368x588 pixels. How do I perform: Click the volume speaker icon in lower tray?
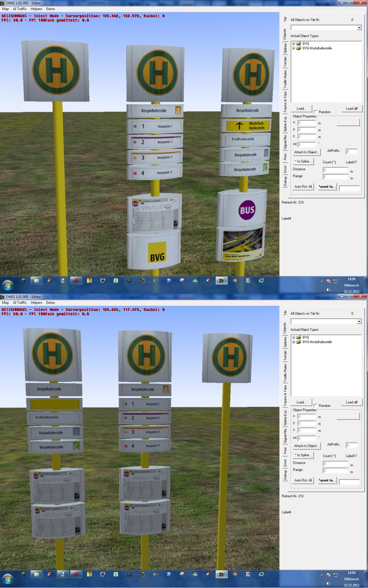328,583
